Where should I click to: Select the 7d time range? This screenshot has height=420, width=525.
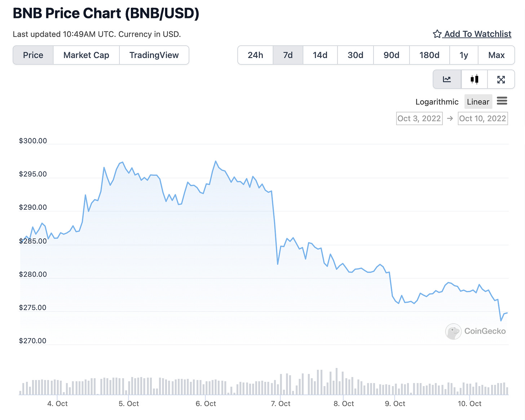coord(288,55)
